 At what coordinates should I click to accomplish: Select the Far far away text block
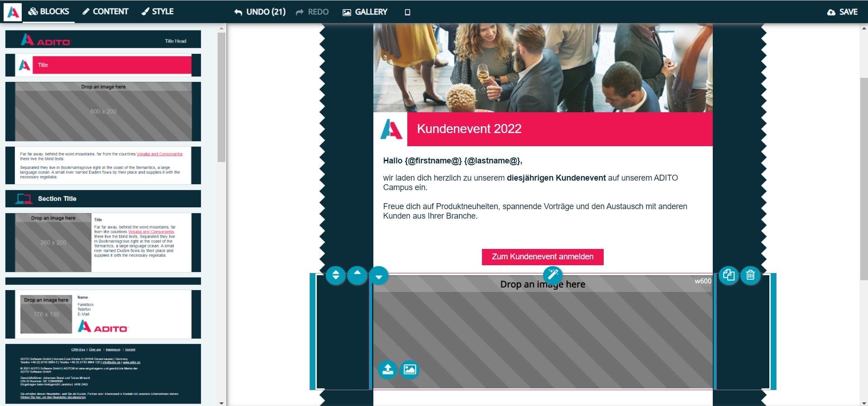pyautogui.click(x=103, y=165)
